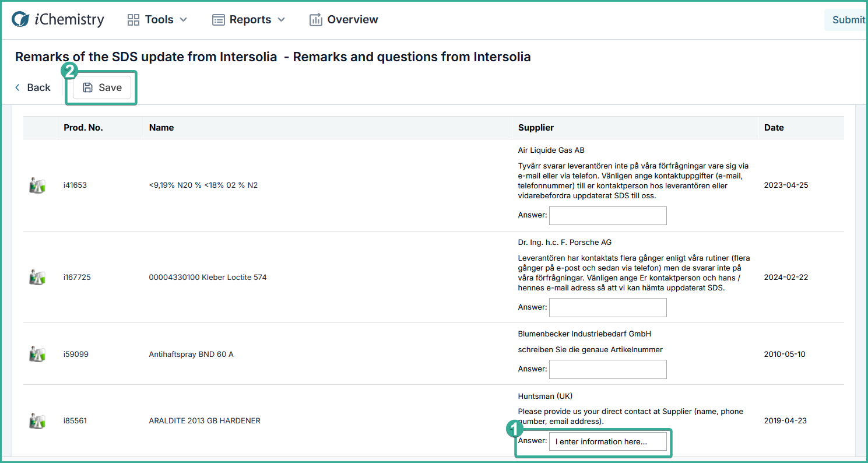Click the Answer field for Air Liquide Gas AB
Screen dimensions: 868x463
(x=608, y=216)
